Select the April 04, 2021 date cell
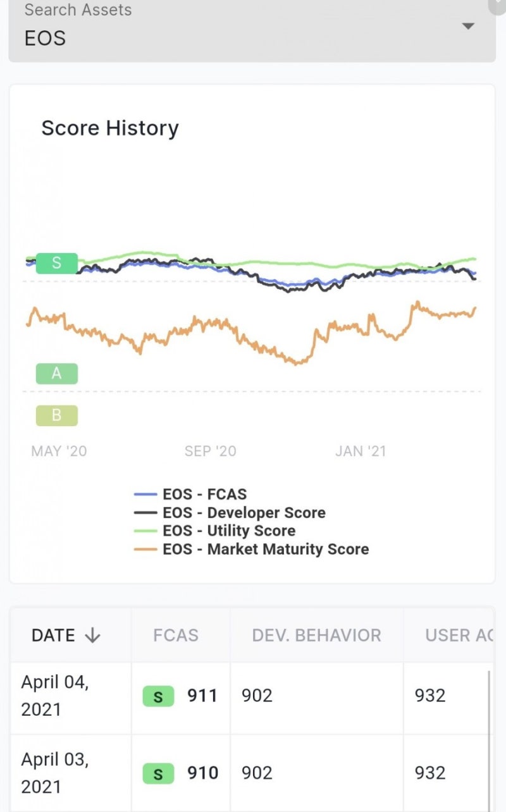This screenshot has height=812, width=506. point(55,696)
